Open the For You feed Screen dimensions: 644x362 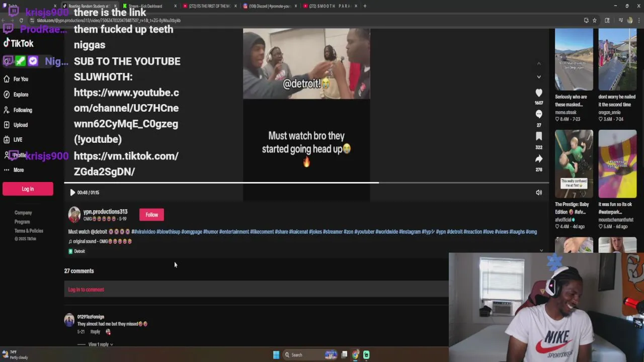(16, 79)
